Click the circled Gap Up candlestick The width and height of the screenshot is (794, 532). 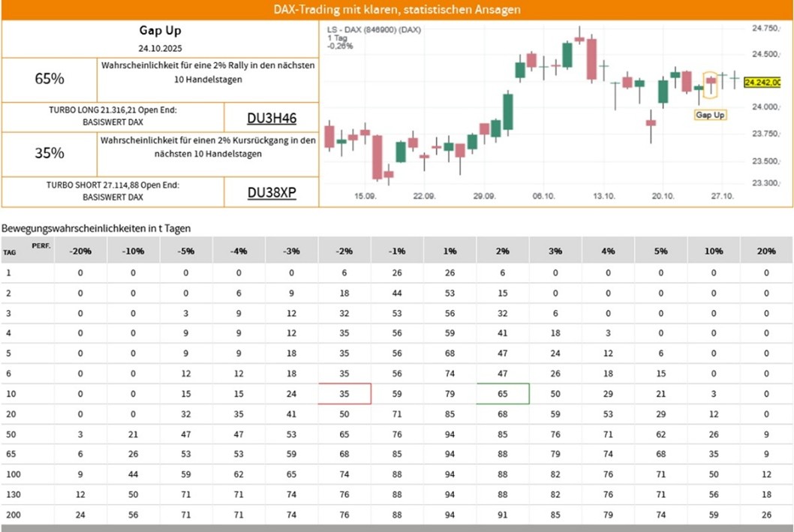point(711,81)
